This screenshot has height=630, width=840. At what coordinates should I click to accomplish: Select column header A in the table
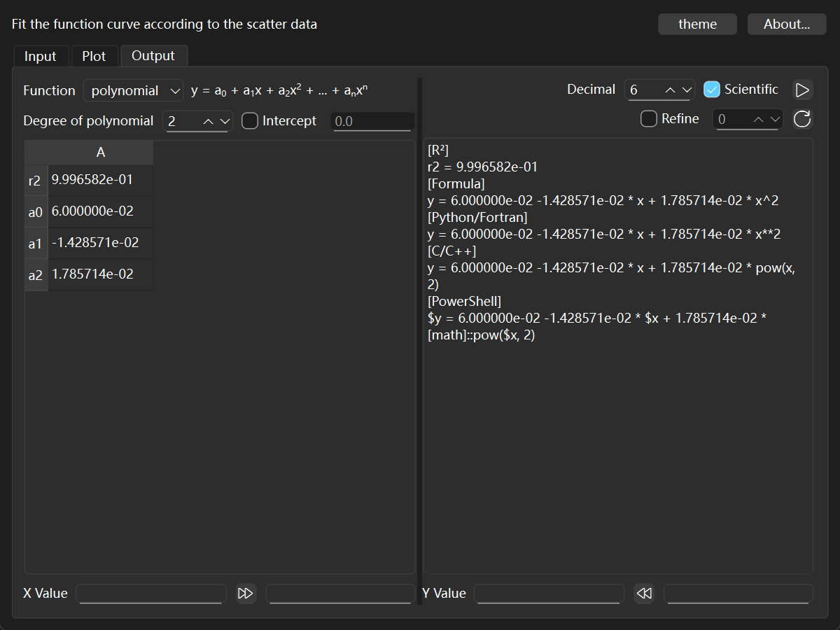click(x=101, y=153)
